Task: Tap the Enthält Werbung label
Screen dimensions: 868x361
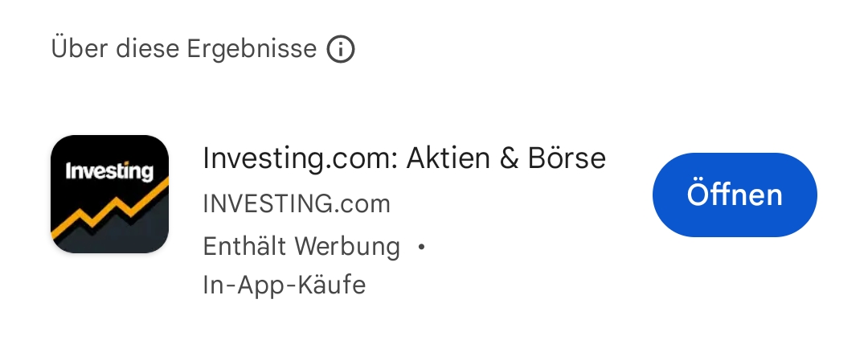Action: click(x=301, y=246)
